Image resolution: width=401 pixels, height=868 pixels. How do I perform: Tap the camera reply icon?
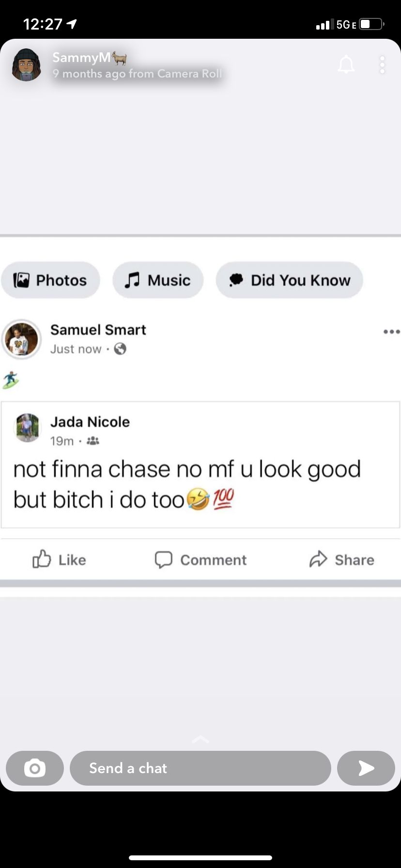click(x=35, y=768)
